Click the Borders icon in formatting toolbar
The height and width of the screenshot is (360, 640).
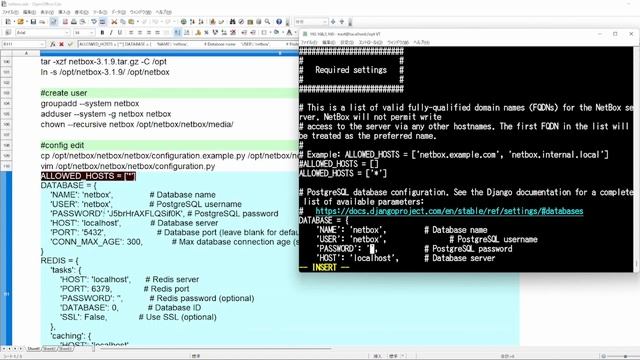point(264,33)
